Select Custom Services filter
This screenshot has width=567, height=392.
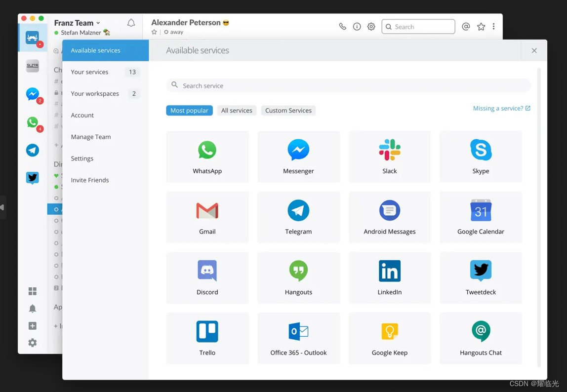click(x=288, y=110)
